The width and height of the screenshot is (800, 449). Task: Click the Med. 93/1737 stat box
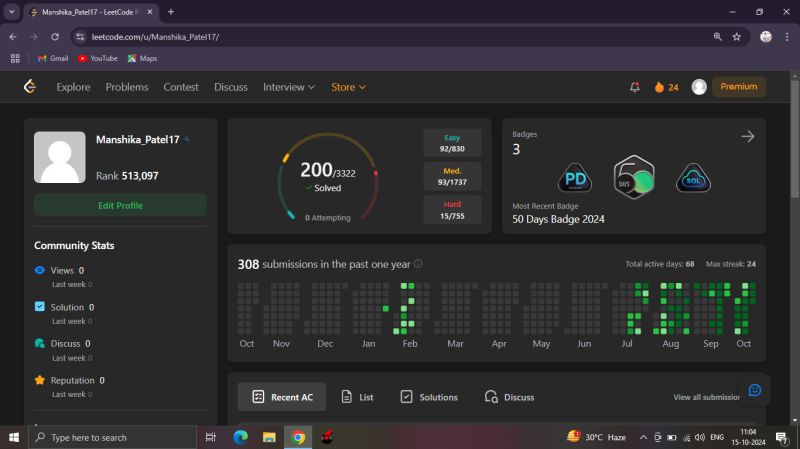point(452,177)
